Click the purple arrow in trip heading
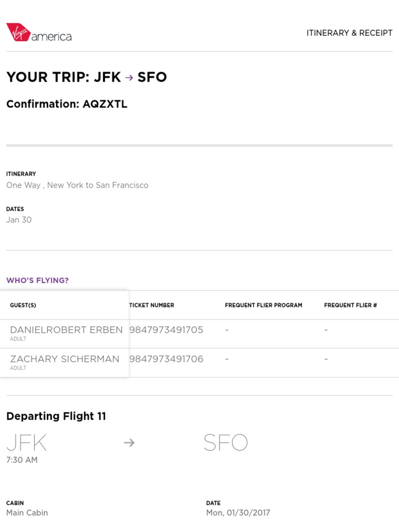Screen dimensions: 399x532 (x=129, y=77)
